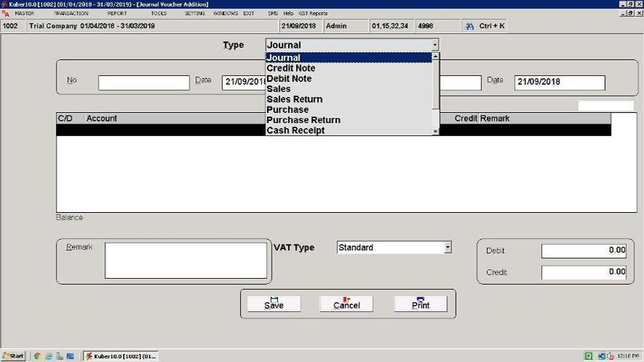
Task: Click the 01,15,32,34 header value
Action: 390,26
